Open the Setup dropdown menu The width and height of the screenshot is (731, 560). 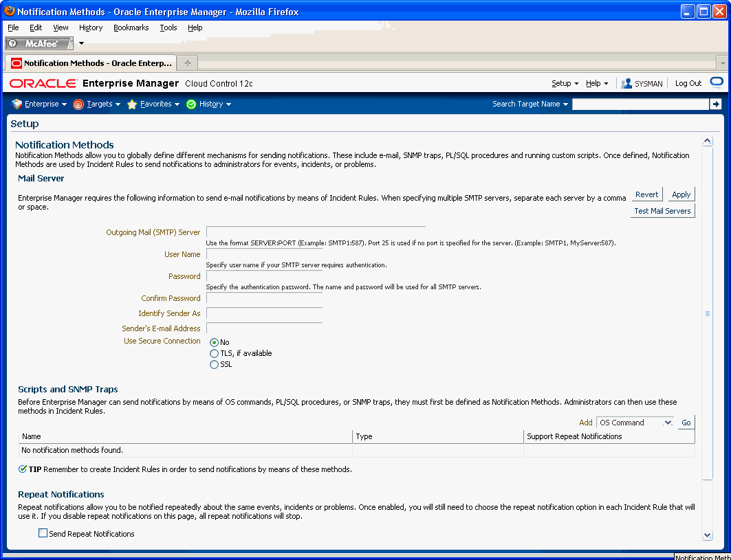(565, 83)
